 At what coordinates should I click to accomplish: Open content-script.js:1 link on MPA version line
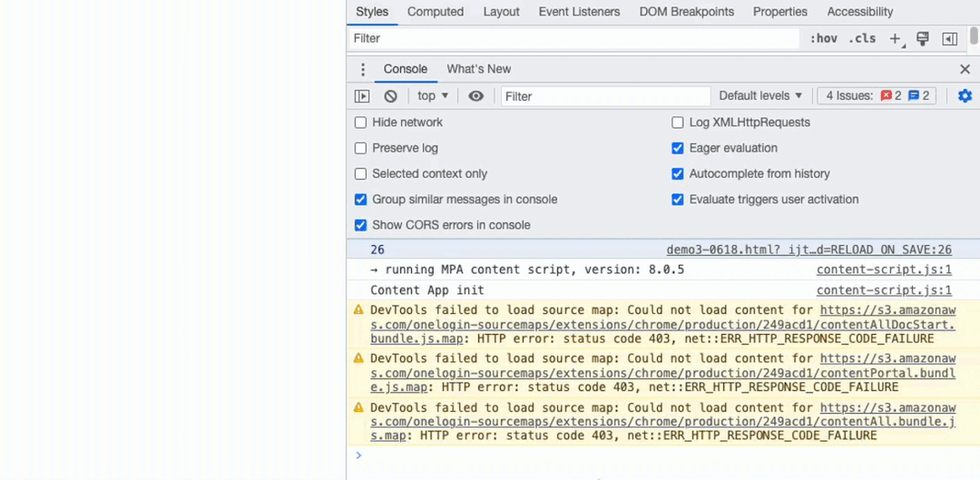tap(885, 270)
